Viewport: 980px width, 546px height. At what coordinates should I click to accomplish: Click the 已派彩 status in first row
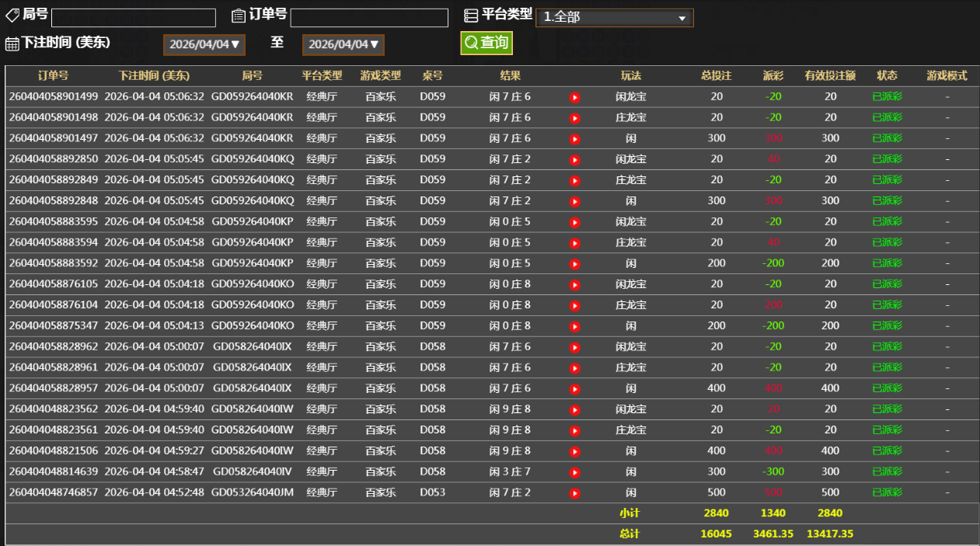887,97
